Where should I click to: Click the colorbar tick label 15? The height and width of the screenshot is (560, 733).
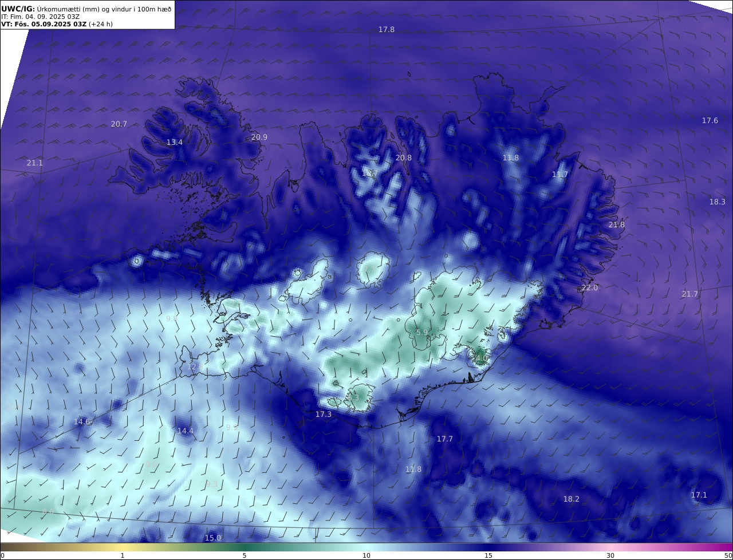click(488, 555)
